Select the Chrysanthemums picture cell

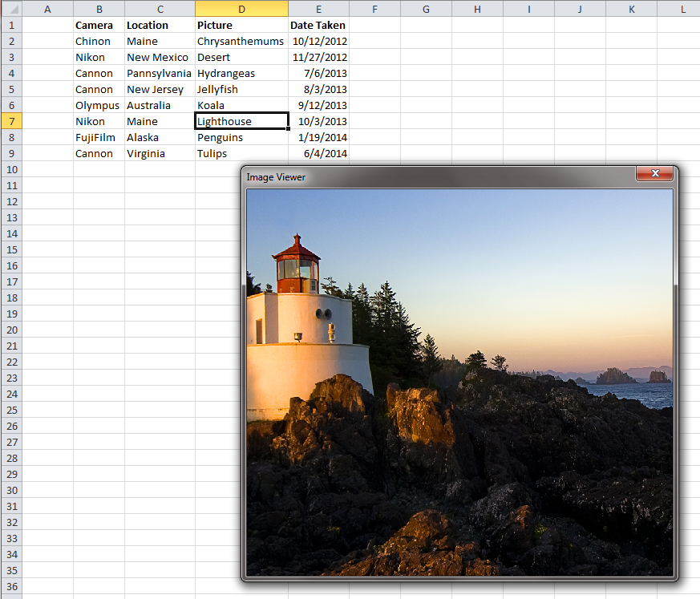click(x=241, y=41)
